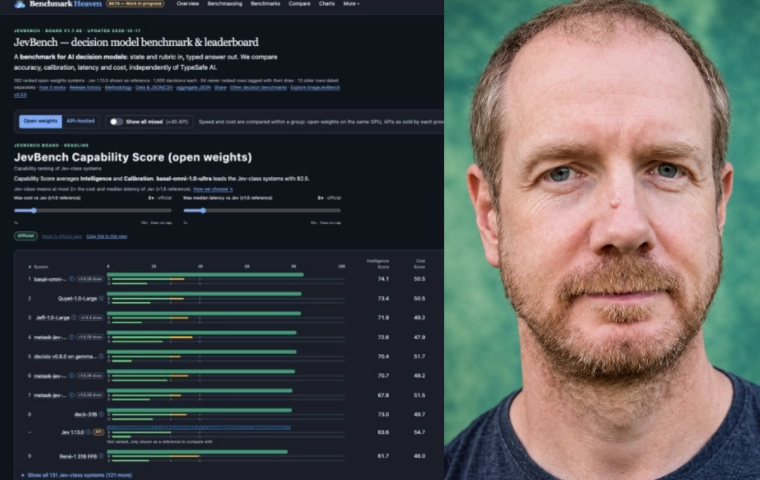Open info icon in rank 4 metask-jev row
This screenshot has height=480, width=760.
pyautogui.click(x=71, y=337)
